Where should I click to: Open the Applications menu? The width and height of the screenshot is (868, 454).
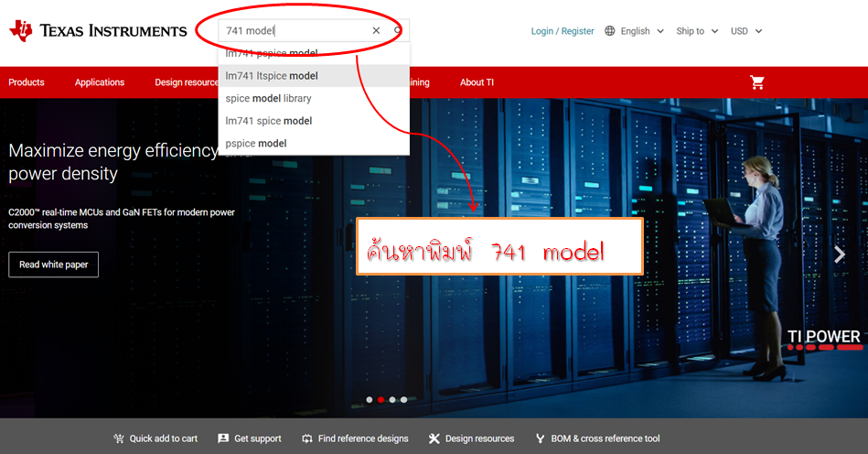click(100, 82)
